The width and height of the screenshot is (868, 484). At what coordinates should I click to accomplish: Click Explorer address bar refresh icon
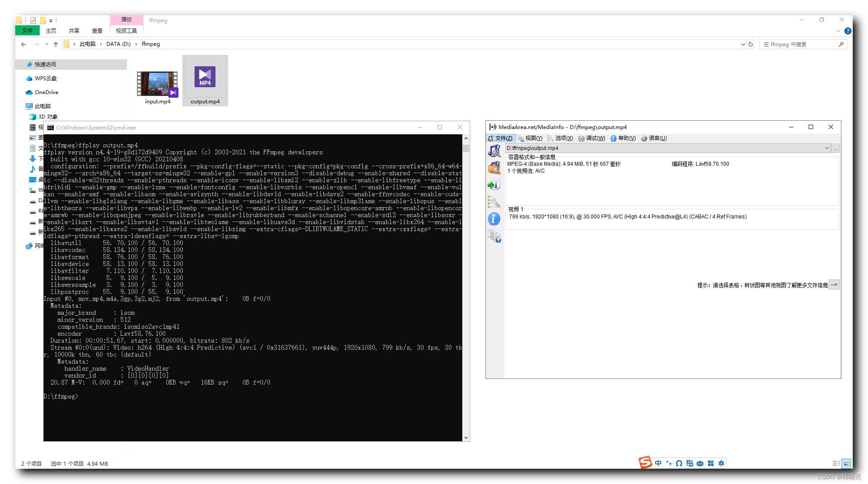point(751,44)
